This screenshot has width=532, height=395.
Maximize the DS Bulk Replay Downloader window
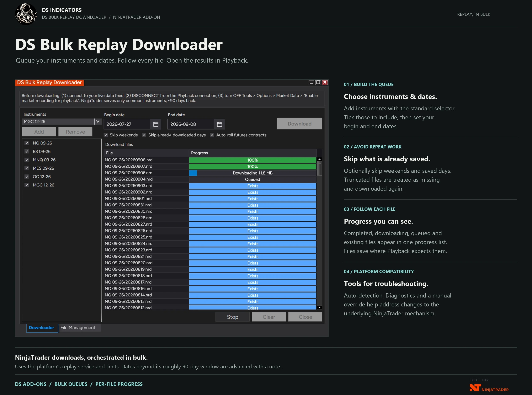(318, 82)
